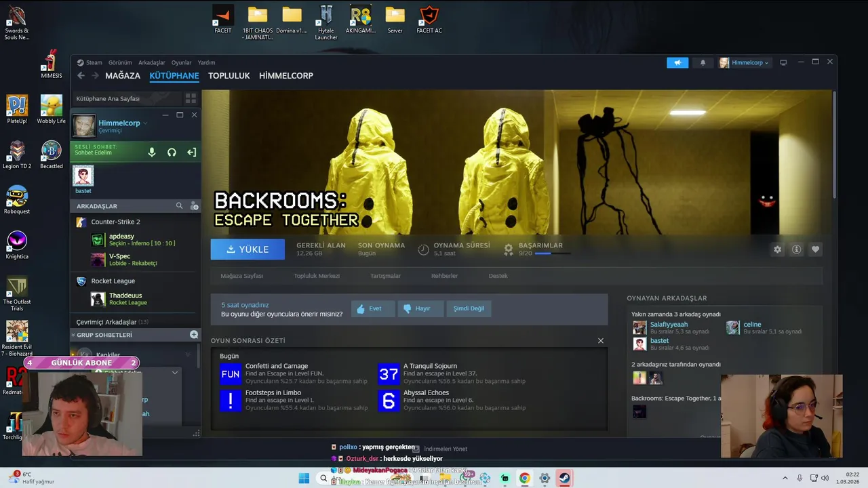Open Hytale Launcher desktop icon
Viewport: 868px width, 488px height.
point(326,22)
